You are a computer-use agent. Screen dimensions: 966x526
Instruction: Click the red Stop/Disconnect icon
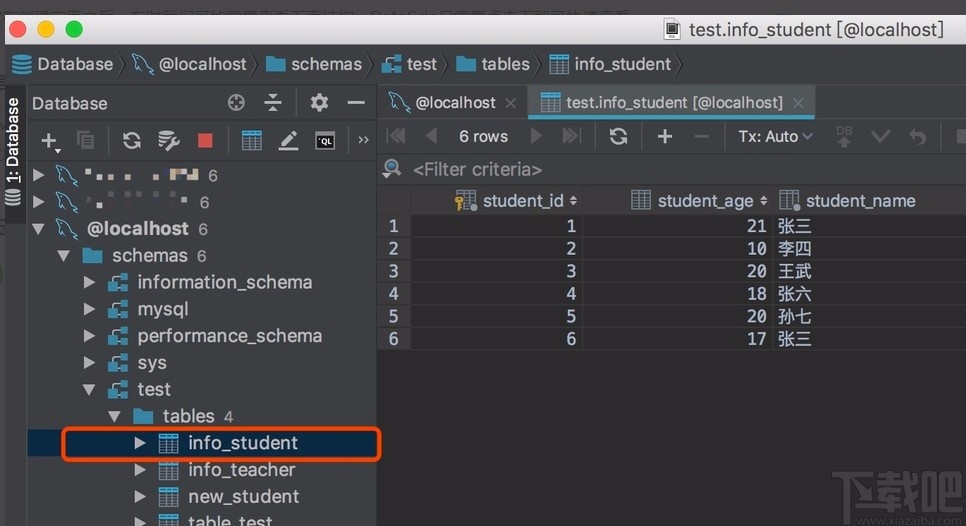(205, 141)
